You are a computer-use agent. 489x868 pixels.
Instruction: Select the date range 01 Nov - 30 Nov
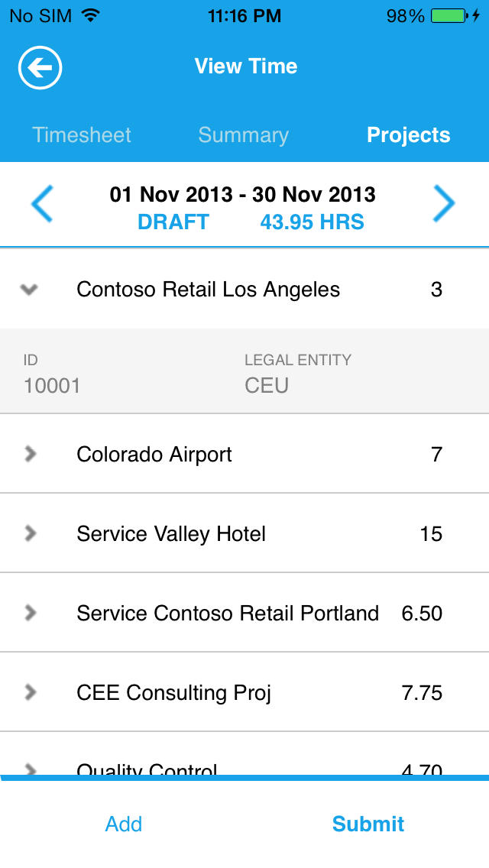(x=243, y=194)
